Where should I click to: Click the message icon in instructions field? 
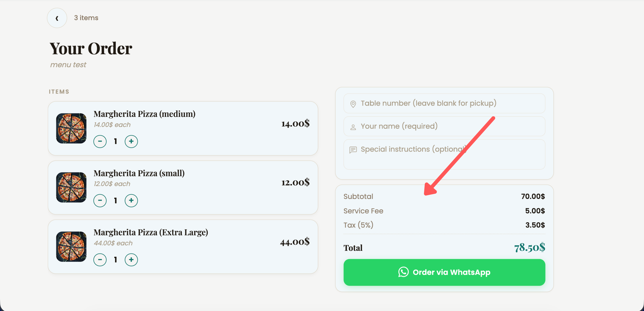coord(353,150)
